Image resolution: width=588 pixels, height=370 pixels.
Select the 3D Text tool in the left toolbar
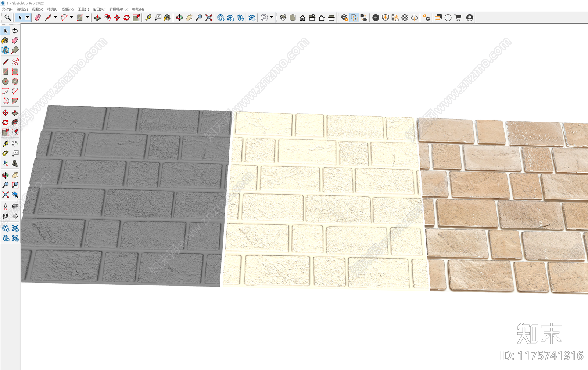pyautogui.click(x=15, y=163)
